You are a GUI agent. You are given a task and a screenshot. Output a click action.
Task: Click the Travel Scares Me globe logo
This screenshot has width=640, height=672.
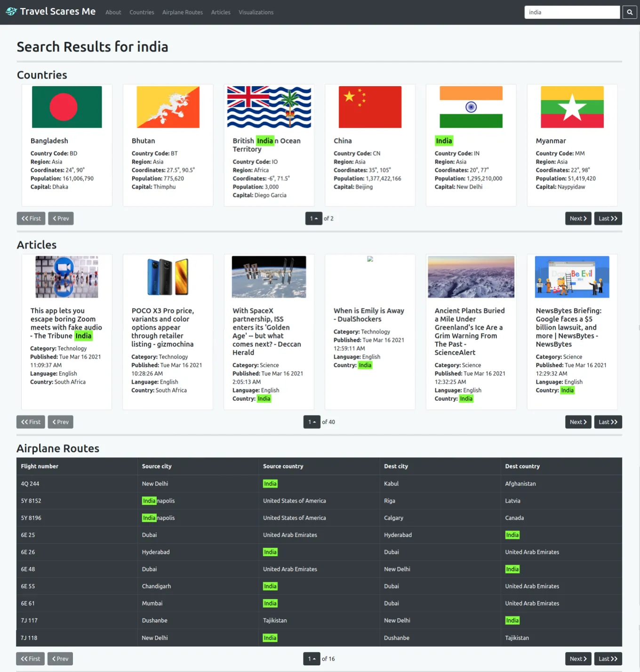tap(10, 11)
